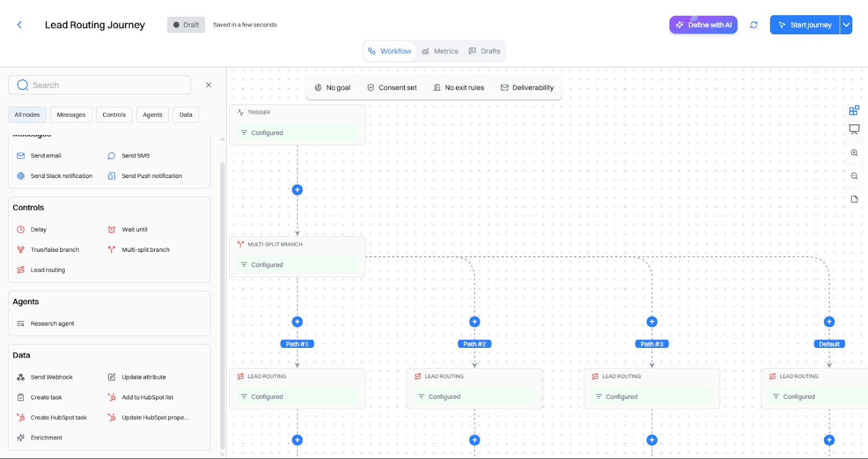This screenshot has height=459, width=868.
Task: Add step below the Trigger node
Action: pos(297,190)
